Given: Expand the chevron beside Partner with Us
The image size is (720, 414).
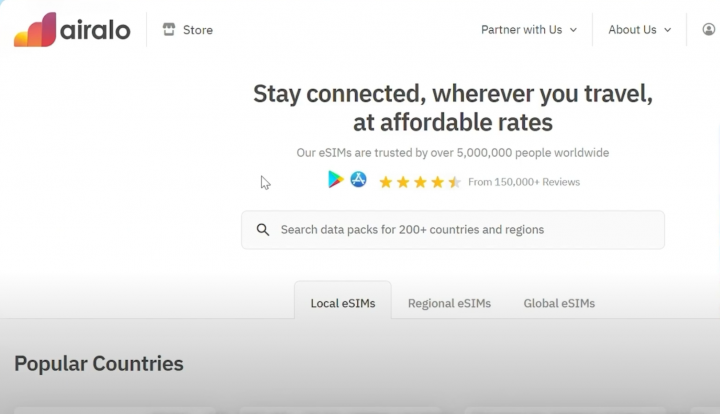Looking at the screenshot, I should tap(573, 30).
